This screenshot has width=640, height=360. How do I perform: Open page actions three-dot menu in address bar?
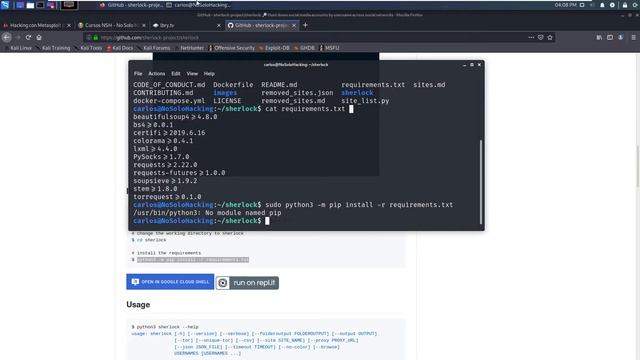click(x=531, y=37)
